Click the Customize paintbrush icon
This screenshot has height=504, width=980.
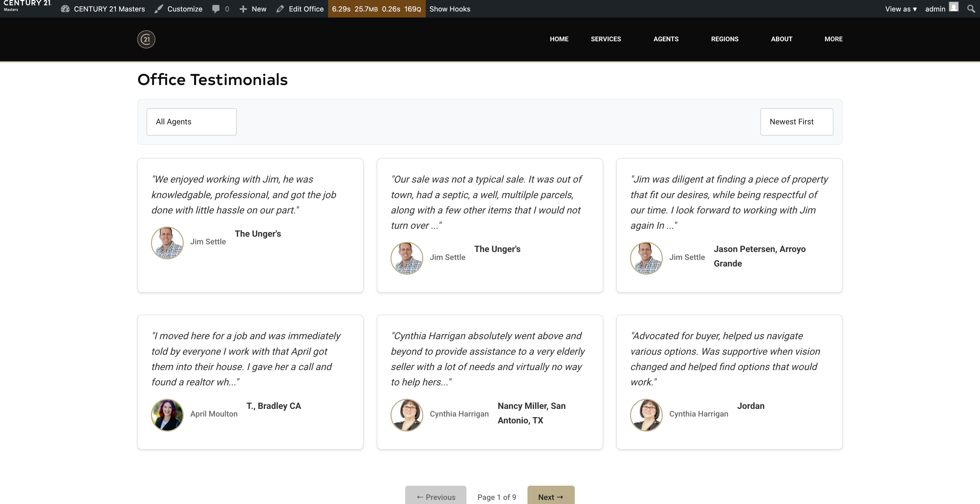tap(159, 9)
